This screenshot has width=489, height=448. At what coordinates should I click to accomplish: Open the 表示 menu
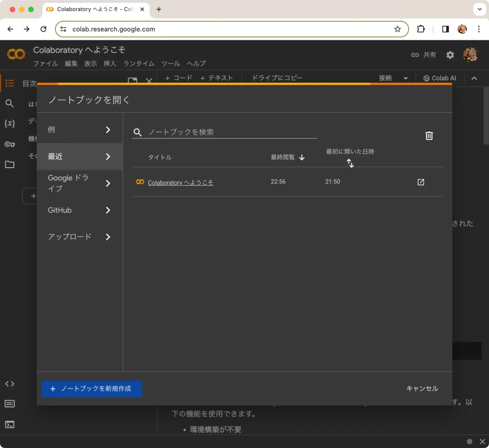pyautogui.click(x=90, y=64)
